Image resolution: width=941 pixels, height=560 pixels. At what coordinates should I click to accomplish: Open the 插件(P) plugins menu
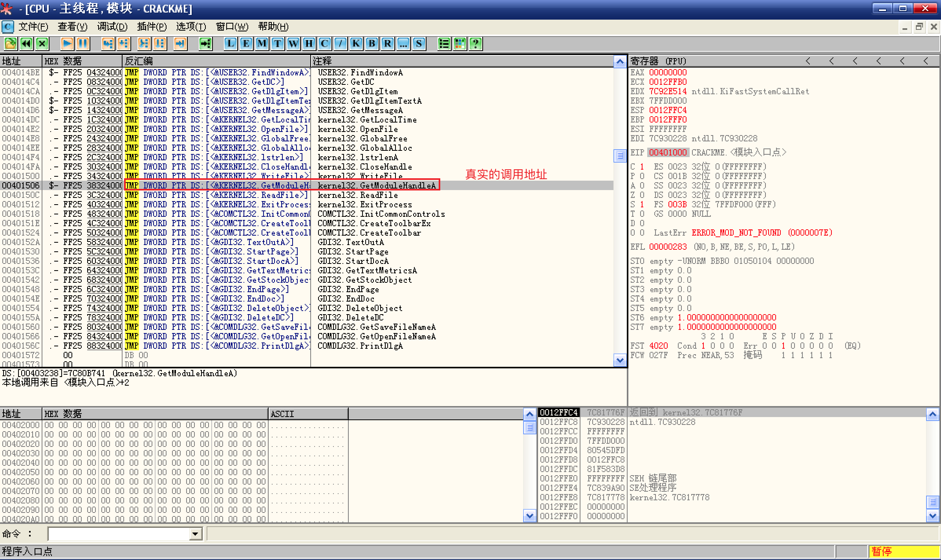pos(152,27)
